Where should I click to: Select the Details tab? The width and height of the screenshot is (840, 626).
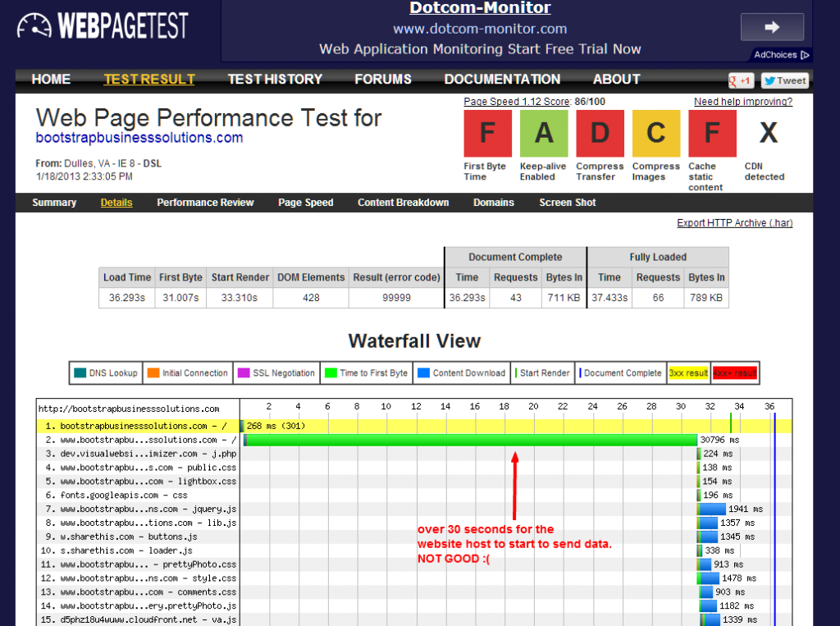pyautogui.click(x=116, y=203)
